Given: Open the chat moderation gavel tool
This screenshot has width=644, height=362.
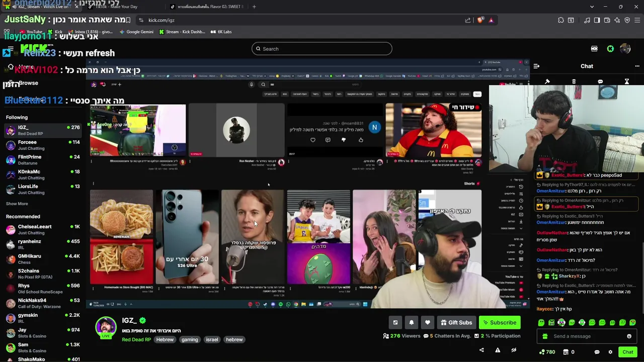Looking at the screenshot, I should click(x=547, y=81).
